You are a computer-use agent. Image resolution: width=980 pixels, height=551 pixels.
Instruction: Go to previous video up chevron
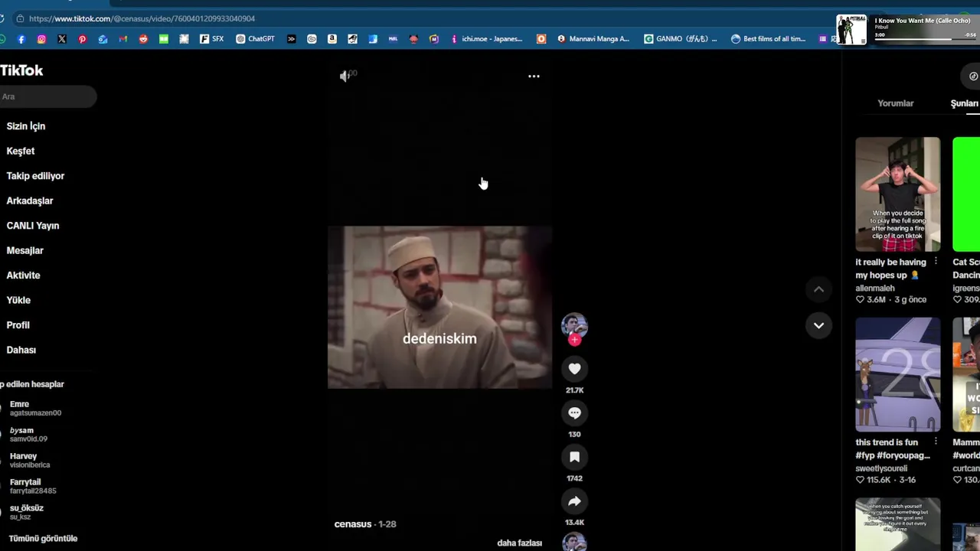[818, 289]
